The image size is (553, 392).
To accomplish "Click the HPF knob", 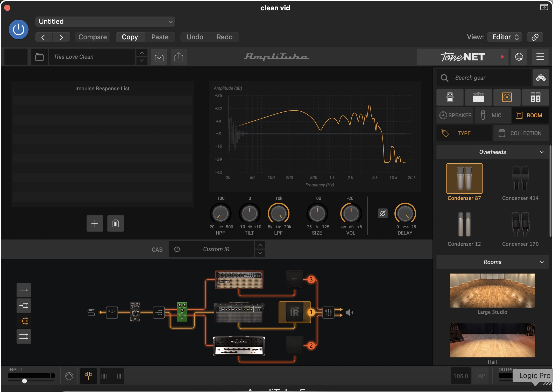I will click(220, 214).
